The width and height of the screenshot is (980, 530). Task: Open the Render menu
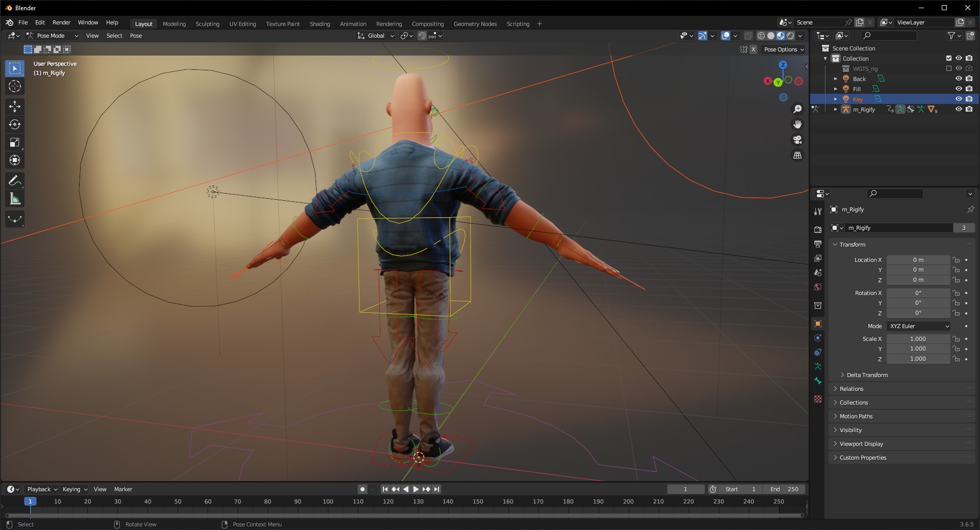pos(61,22)
